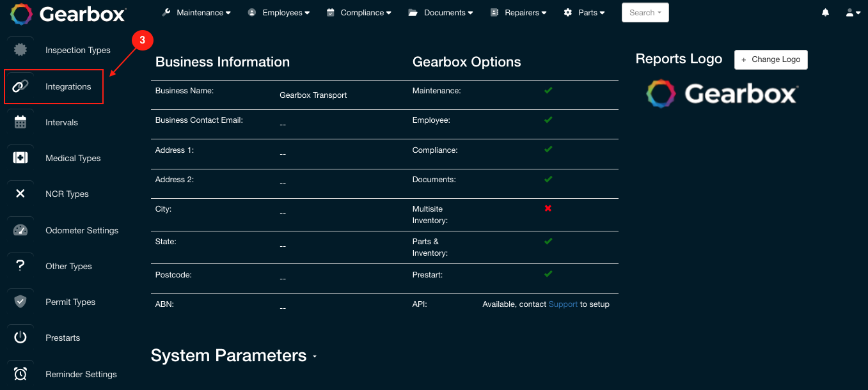Click the Reminder Settings alarm clock icon
Viewport: 868px width, 390px height.
pos(20,373)
